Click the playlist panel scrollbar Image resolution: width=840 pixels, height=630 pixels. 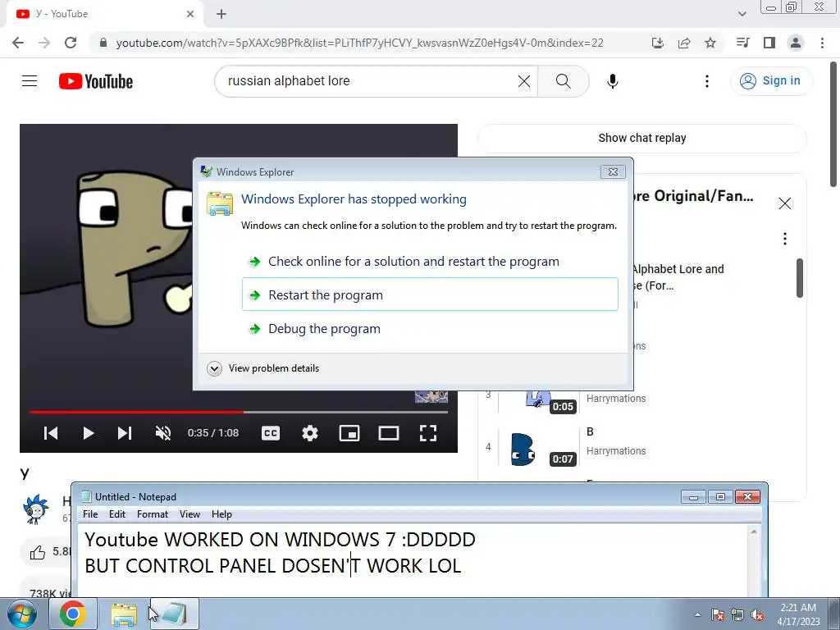pyautogui.click(x=799, y=279)
